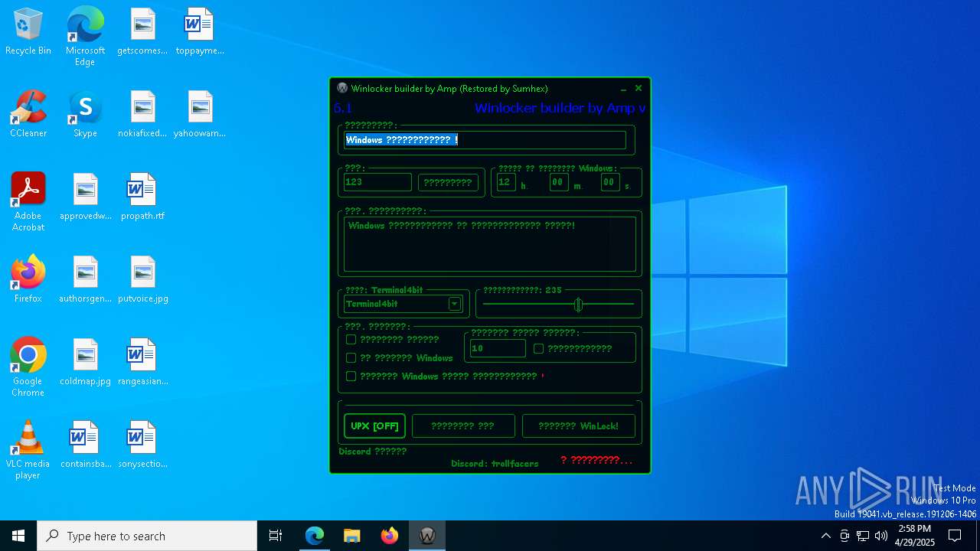This screenshot has width=980, height=551.
Task: Click the minutes field showing 00
Action: (558, 182)
